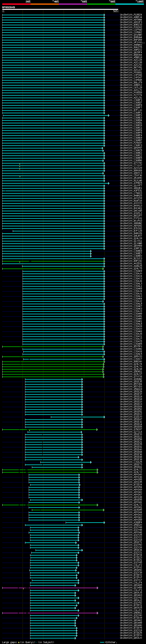This screenshot has height=644, width=146.
Task: Open hit UniRef100_Q8YPR9
Action: coord(131,246)
